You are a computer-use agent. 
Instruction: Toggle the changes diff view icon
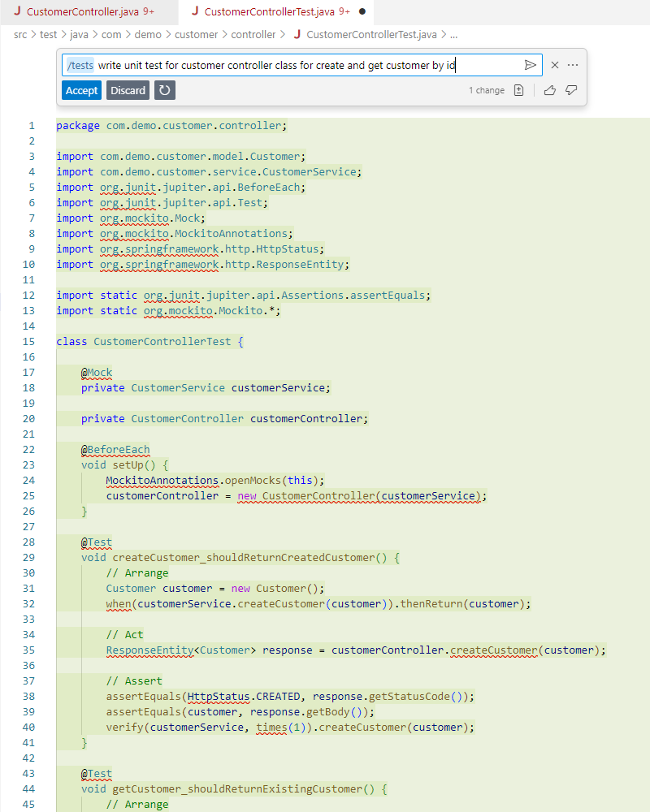(519, 90)
